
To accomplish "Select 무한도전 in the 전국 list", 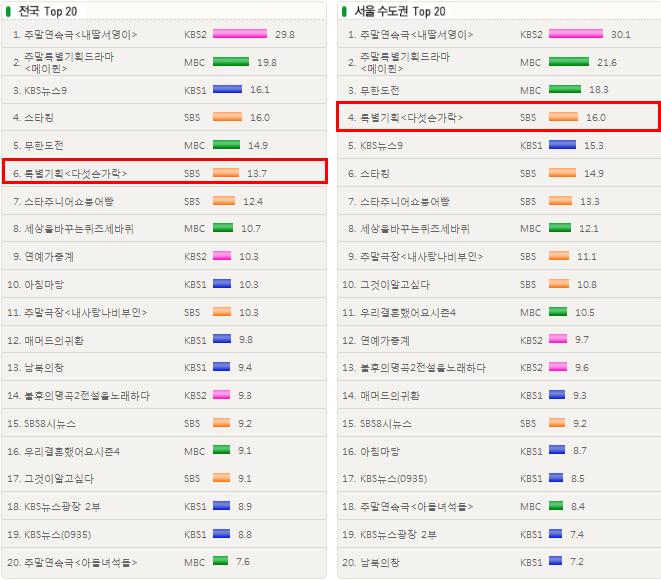I will (44, 145).
